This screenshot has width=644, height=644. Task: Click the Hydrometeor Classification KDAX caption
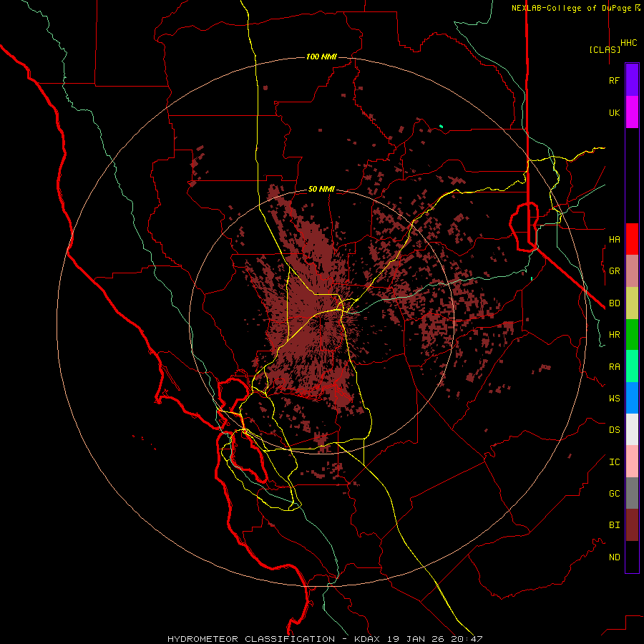click(324, 639)
